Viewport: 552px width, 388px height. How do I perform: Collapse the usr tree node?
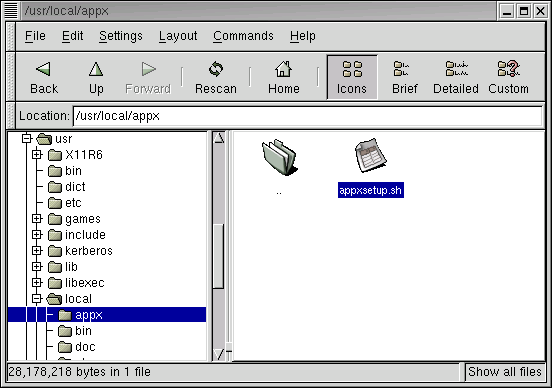point(26,138)
